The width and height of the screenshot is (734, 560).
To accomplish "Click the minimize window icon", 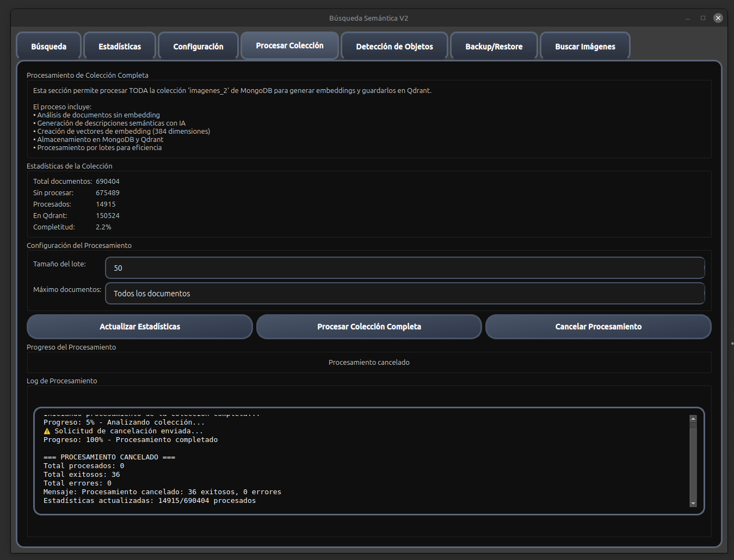I will click(x=687, y=18).
